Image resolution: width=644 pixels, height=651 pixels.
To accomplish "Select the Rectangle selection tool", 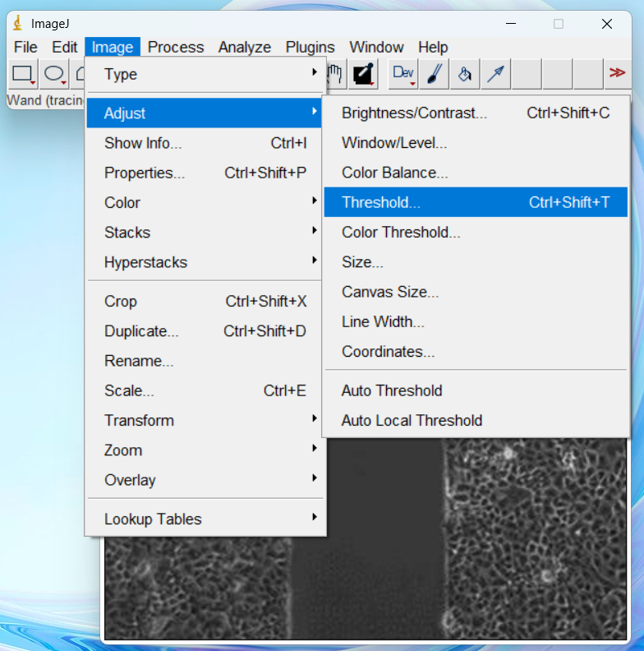I will (23, 74).
